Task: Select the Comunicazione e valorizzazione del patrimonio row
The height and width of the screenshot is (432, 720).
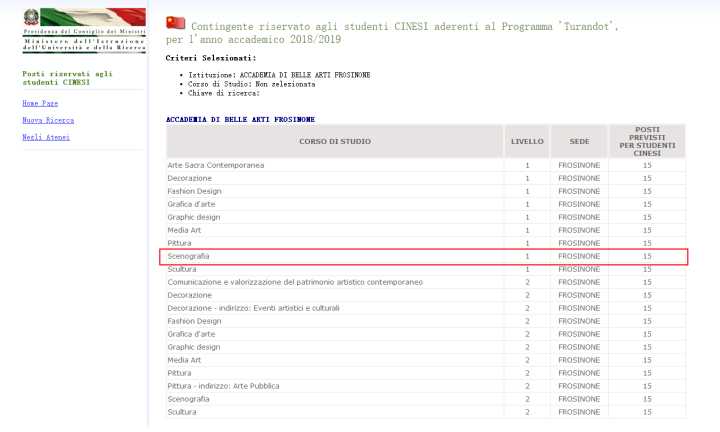Action: (x=294, y=282)
